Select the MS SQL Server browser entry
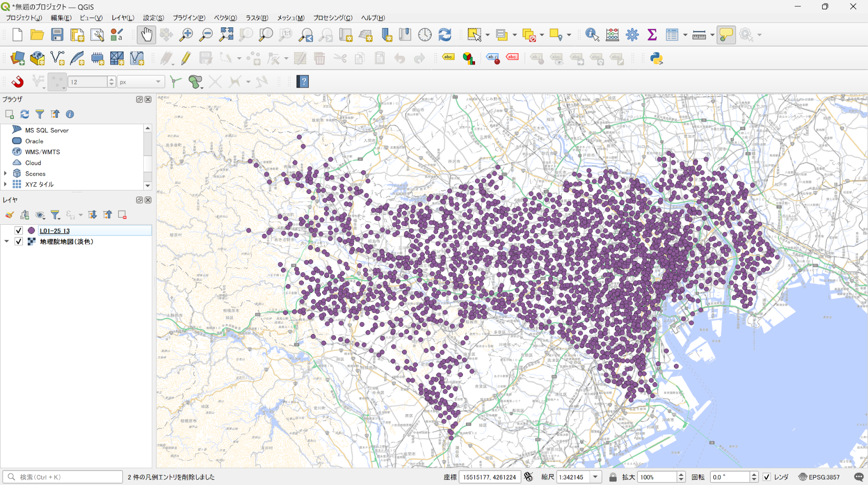The image size is (868, 485). [x=46, y=130]
